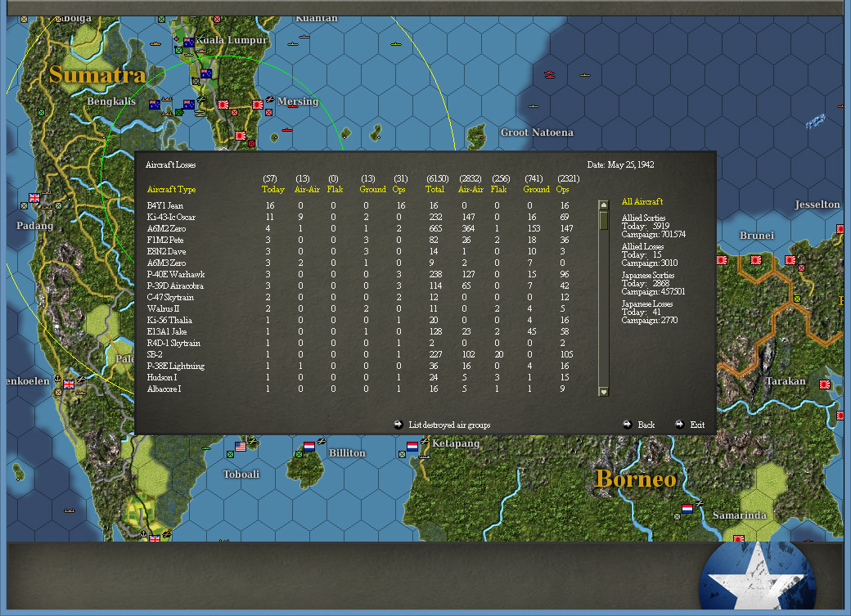Select the American flag unit near Billiton
The height and width of the screenshot is (616, 851).
[241, 447]
